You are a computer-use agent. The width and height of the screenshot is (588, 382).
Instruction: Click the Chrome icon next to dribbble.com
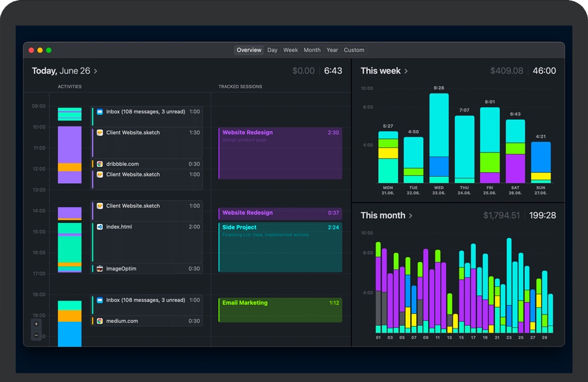point(100,164)
